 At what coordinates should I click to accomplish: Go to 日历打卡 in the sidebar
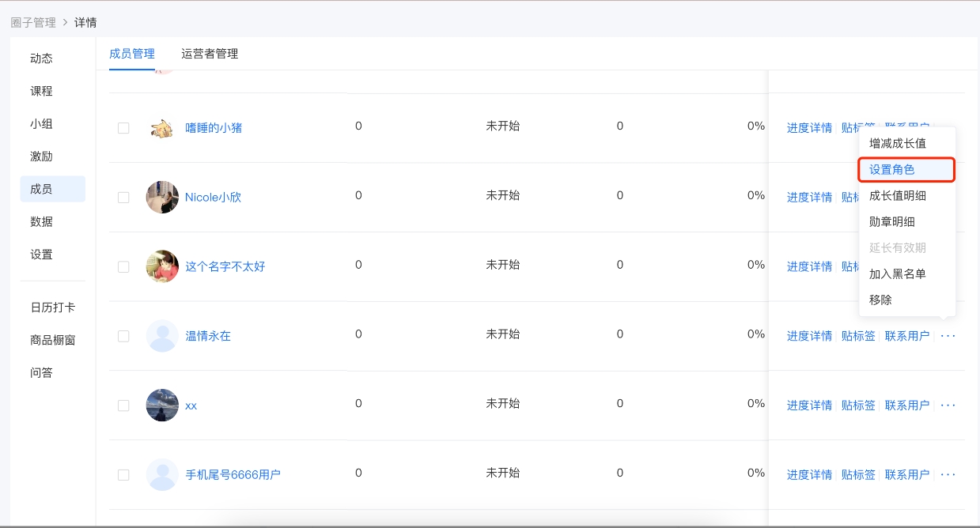53,307
